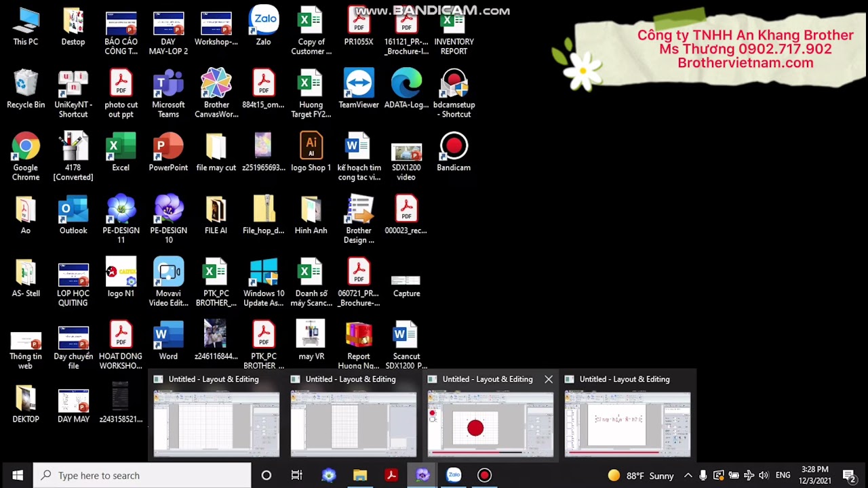
Task: Open File Explorer from the taskbar
Action: pos(360,475)
